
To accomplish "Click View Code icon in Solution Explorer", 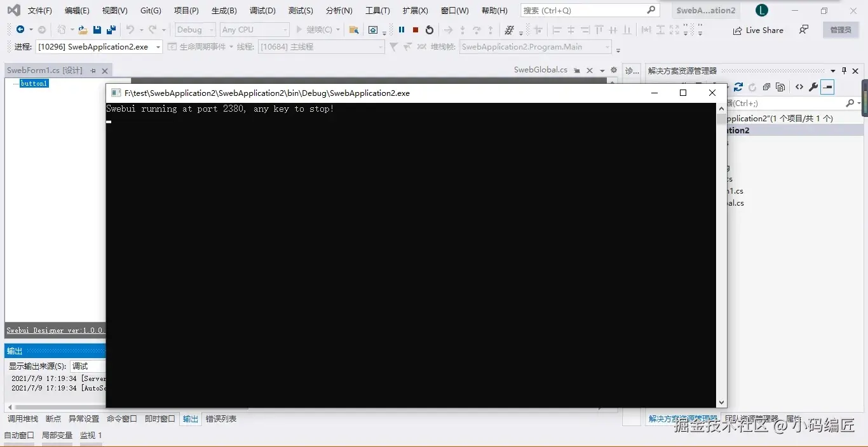I will tap(799, 87).
